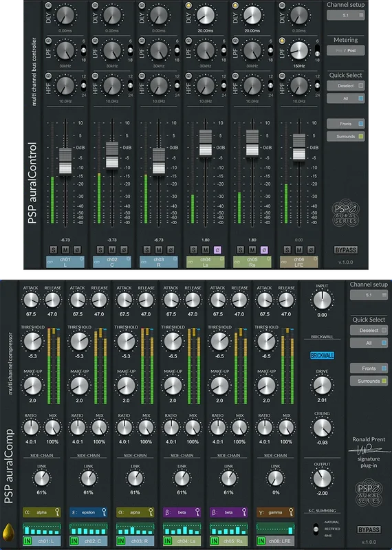Screen dimensions: 392x550
Task: Click key icon on epsilon preset
Action: click(x=104, y=512)
